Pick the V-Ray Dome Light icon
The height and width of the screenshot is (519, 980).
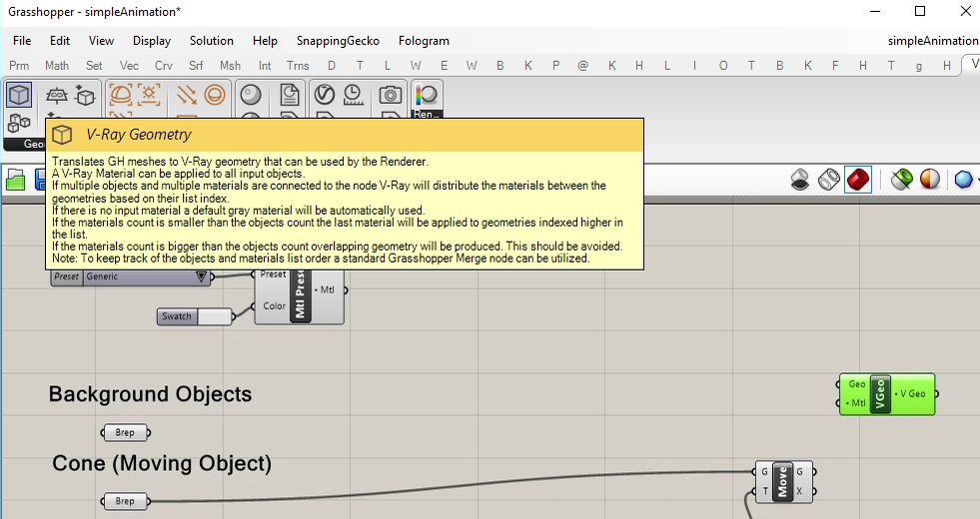click(121, 95)
